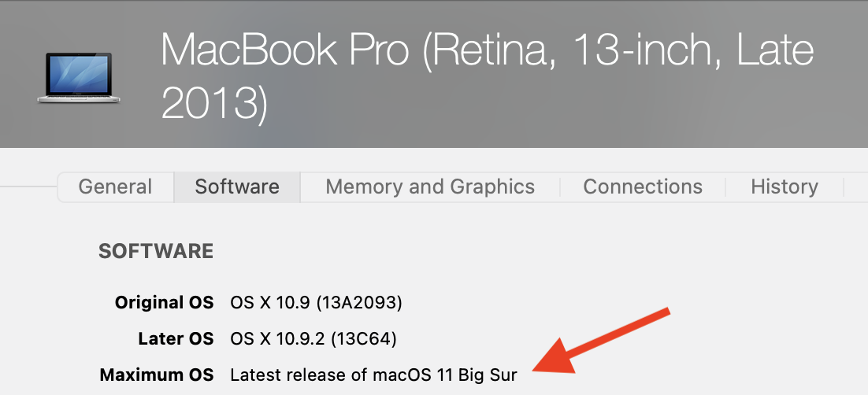Viewport: 868px width, 395px height.
Task: Click the OS X 10.9.2 version text
Action: click(x=278, y=339)
